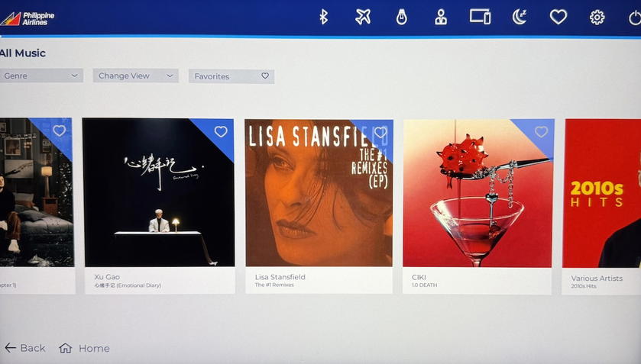The height and width of the screenshot is (364, 641).
Task: Click the '(Emotional Diary)' album title
Action: point(138,285)
